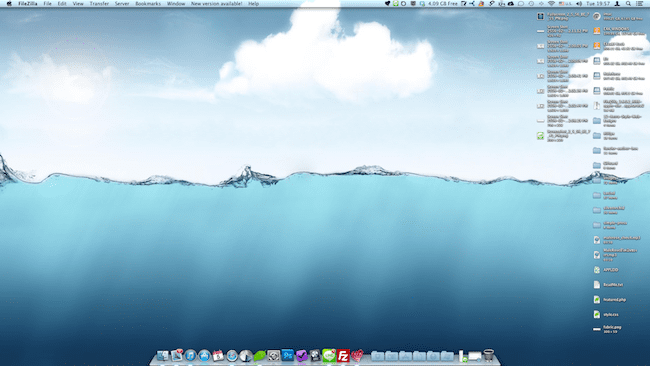Image resolution: width=650 pixels, height=366 pixels.
Task: Open the gray gear utility icon in the Dock
Action: point(274,356)
